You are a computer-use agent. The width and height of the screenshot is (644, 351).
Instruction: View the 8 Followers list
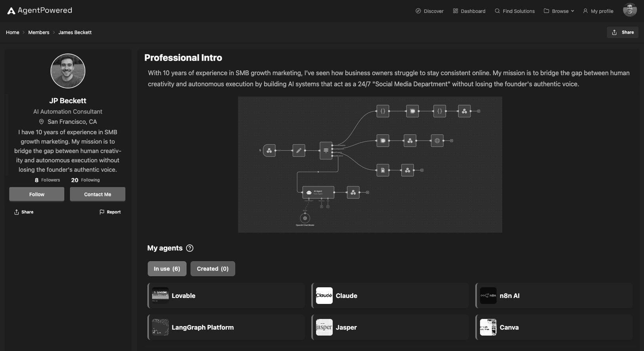point(48,180)
